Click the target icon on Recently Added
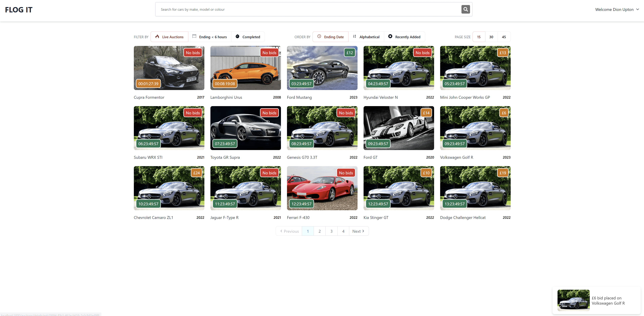 click(x=390, y=36)
